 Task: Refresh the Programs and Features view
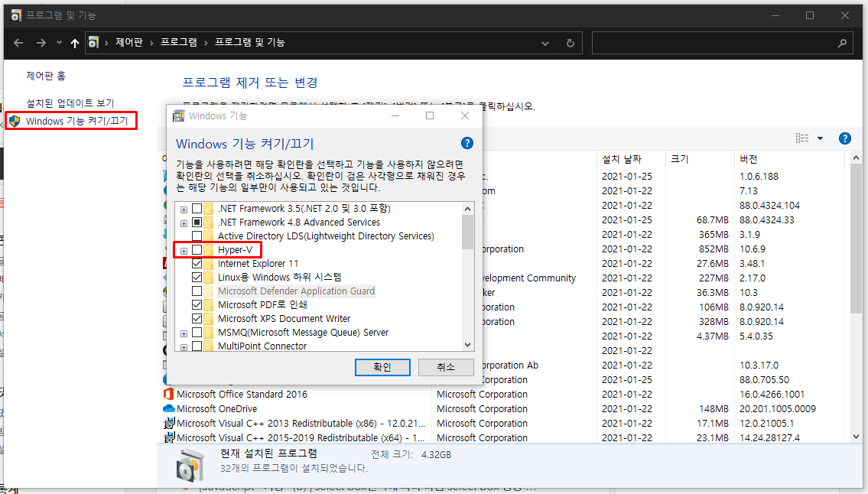point(571,43)
